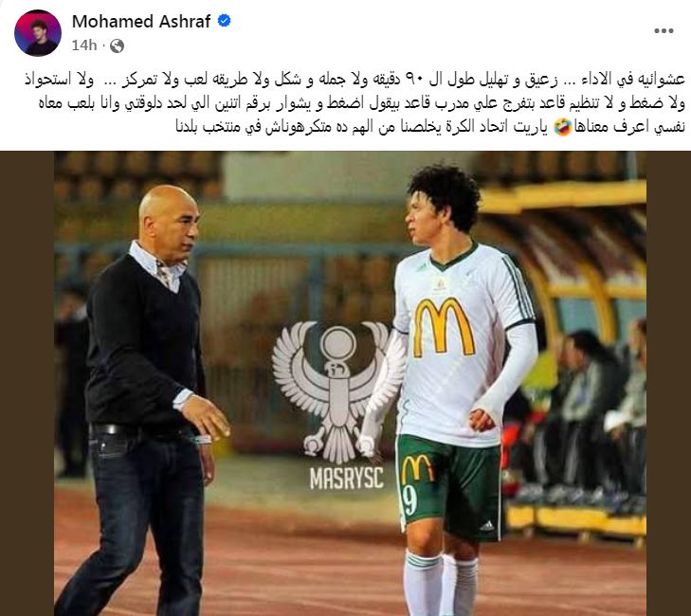This screenshot has height=616, width=691.
Task: Click the number 9 on green shorts
Action: pos(409,500)
